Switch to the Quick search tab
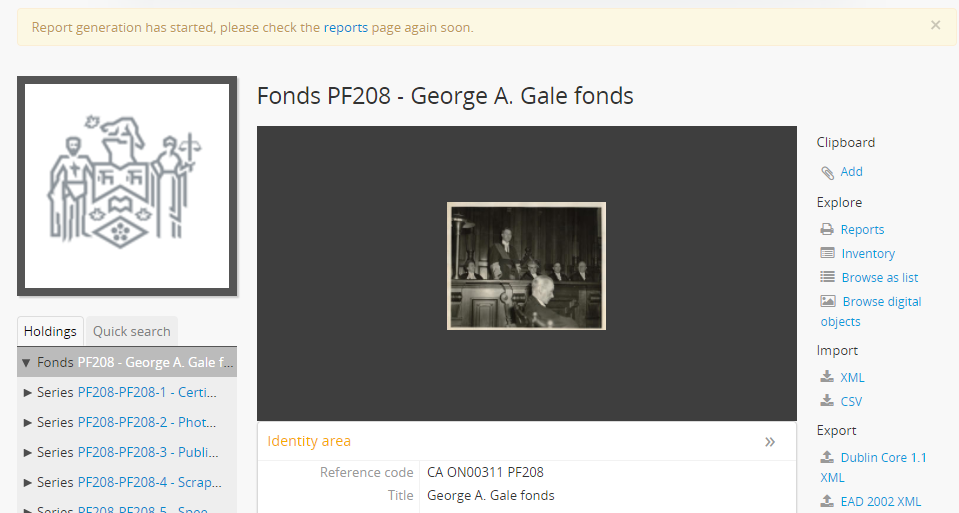The image size is (959, 513). pos(131,331)
